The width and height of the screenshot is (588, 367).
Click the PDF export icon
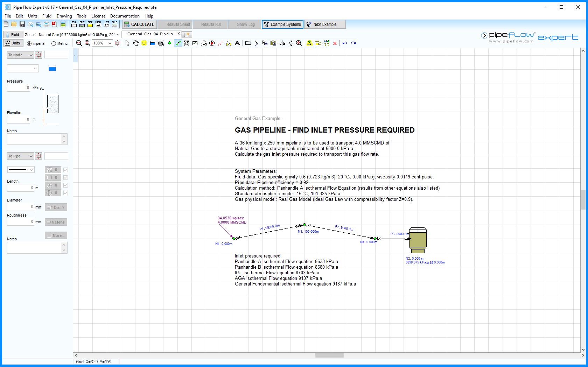tap(54, 24)
